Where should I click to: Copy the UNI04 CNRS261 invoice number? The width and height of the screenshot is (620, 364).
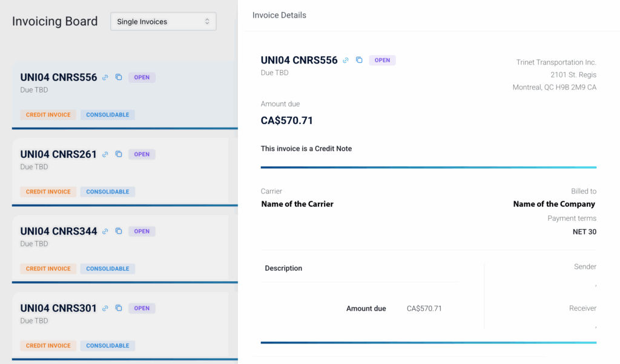click(x=119, y=154)
